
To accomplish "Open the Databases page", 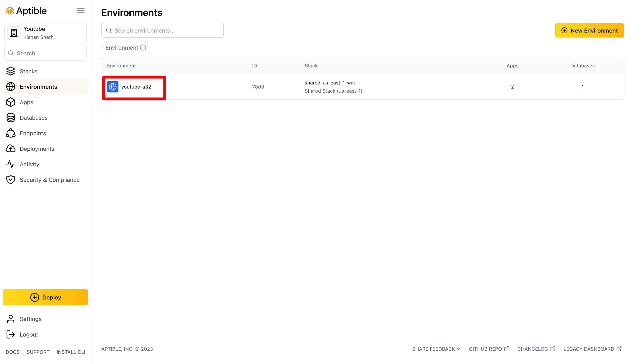I will pyautogui.click(x=34, y=118).
